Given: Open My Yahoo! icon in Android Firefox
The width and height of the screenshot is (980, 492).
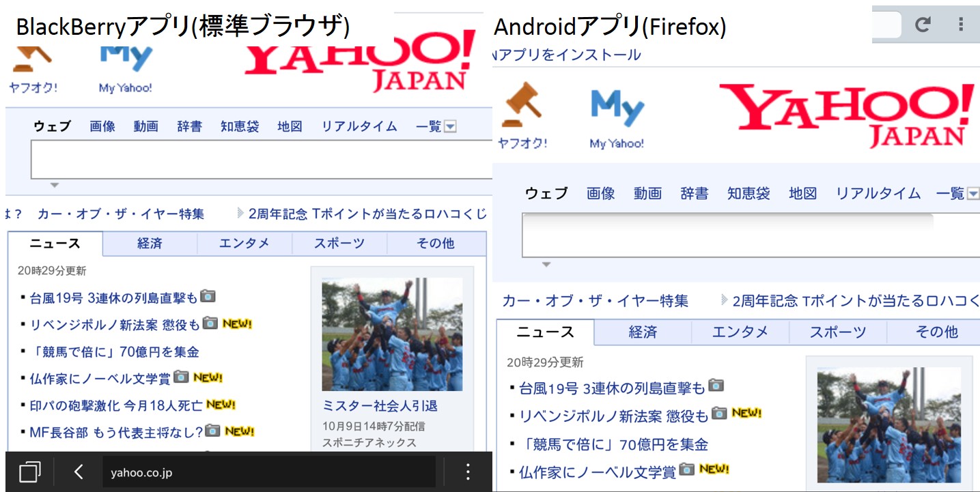Looking at the screenshot, I should (617, 108).
